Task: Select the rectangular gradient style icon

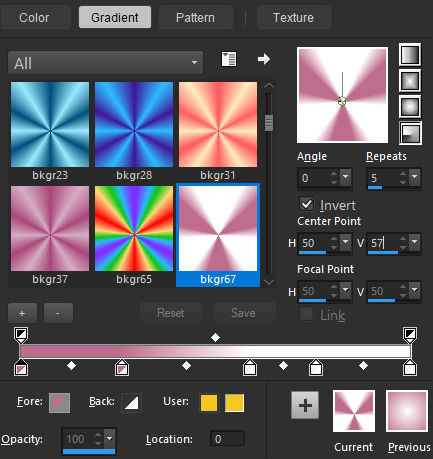Action: [x=410, y=80]
